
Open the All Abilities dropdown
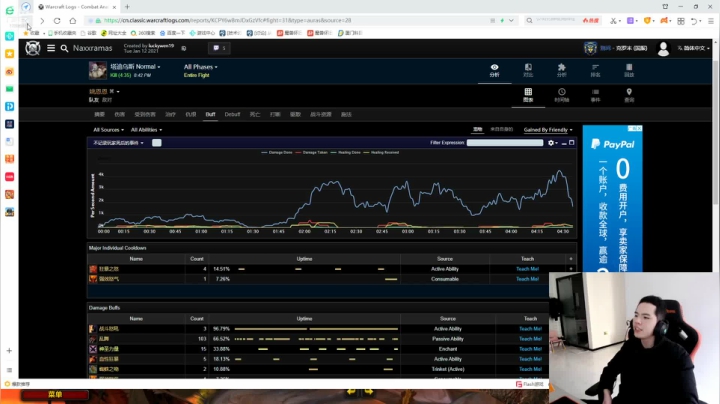coord(146,130)
